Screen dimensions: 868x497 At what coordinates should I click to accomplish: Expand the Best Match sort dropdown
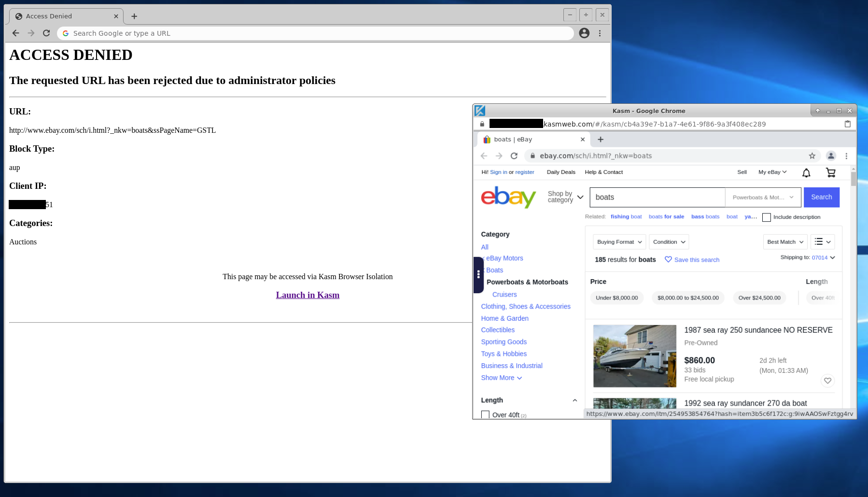784,241
